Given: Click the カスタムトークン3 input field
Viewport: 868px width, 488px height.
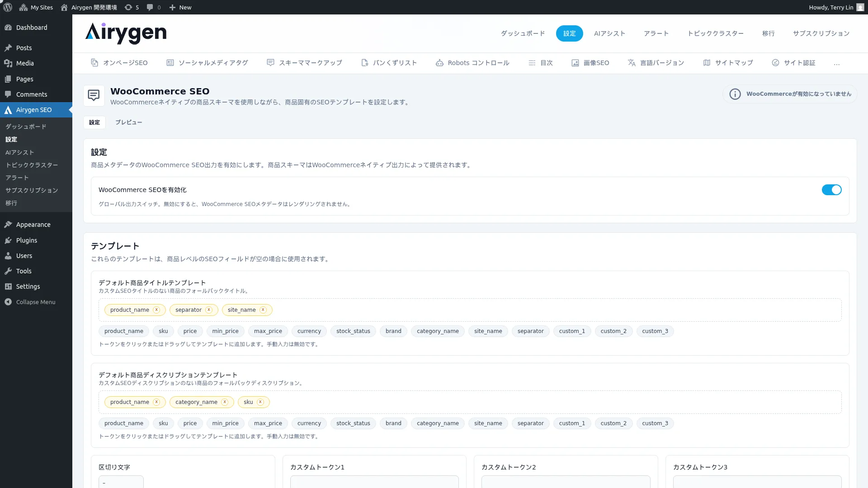Looking at the screenshot, I should point(757,482).
